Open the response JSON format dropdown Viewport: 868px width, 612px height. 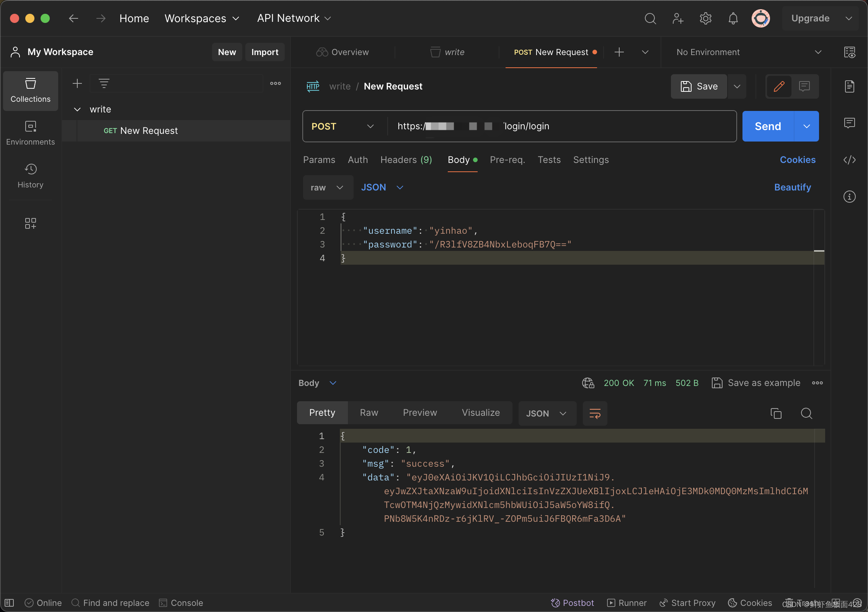tap(547, 413)
